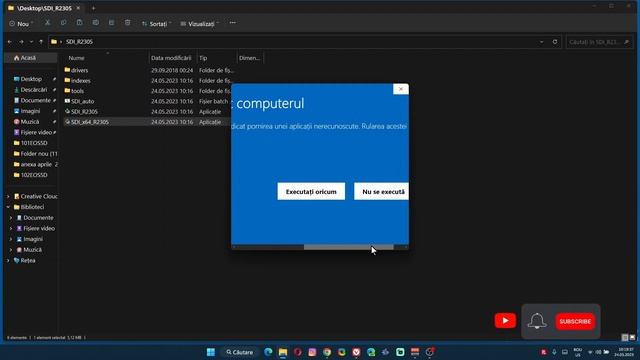Viewport: 640px width, 360px height.
Task: Click the Cut scissors icon in toolbar
Action: tap(47, 23)
